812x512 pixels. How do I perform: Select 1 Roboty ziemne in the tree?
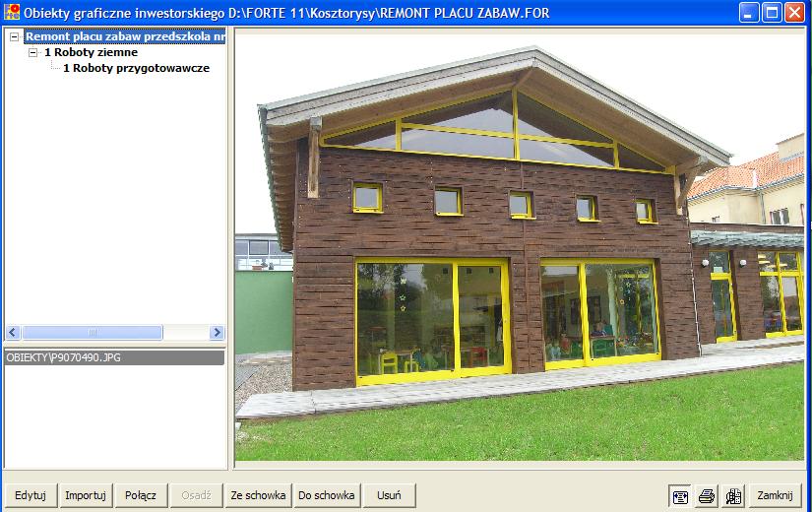tap(92, 52)
